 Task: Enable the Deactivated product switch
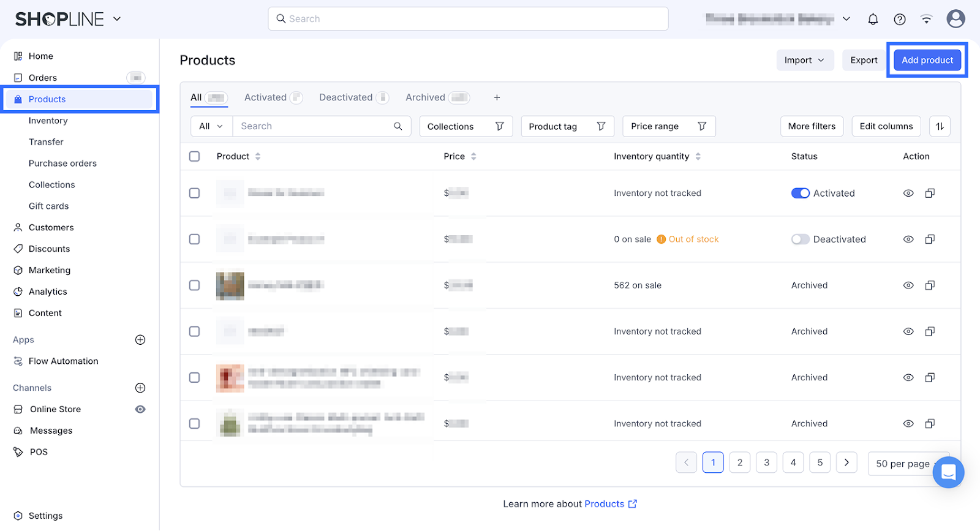(x=800, y=239)
